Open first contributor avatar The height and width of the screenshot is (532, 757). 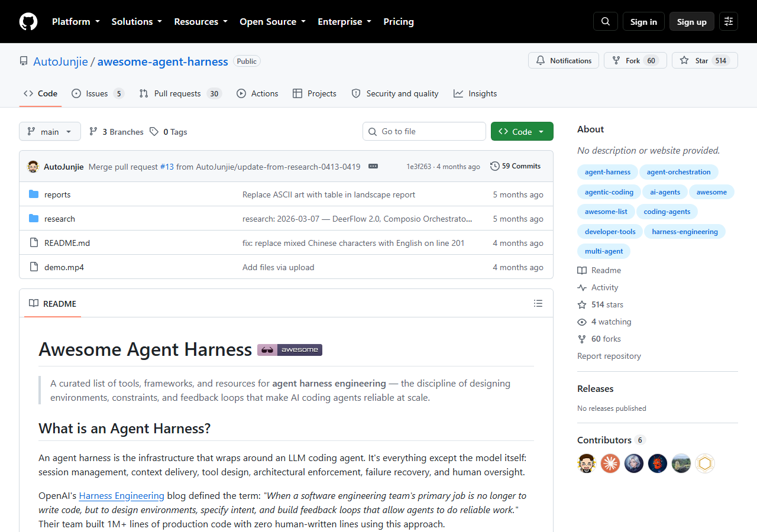[x=587, y=463]
